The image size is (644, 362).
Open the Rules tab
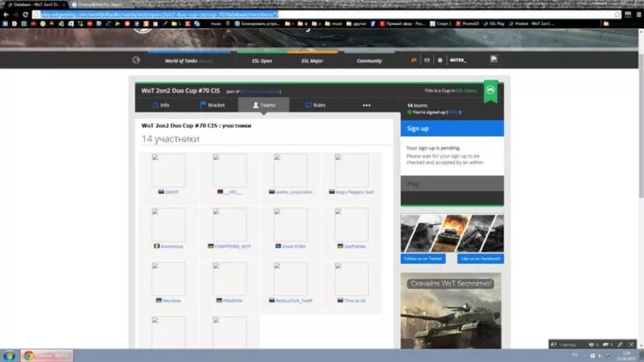tap(315, 105)
